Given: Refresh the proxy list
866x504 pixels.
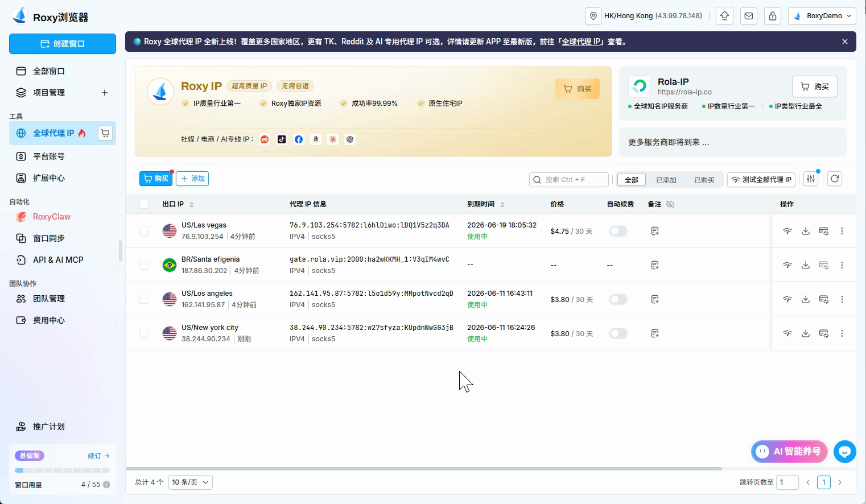Looking at the screenshot, I should (x=835, y=179).
